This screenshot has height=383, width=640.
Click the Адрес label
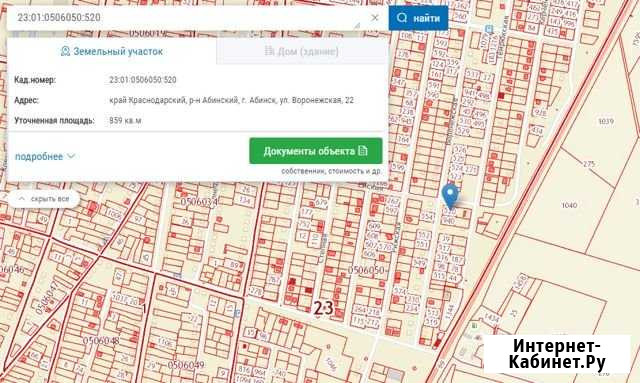27,100
